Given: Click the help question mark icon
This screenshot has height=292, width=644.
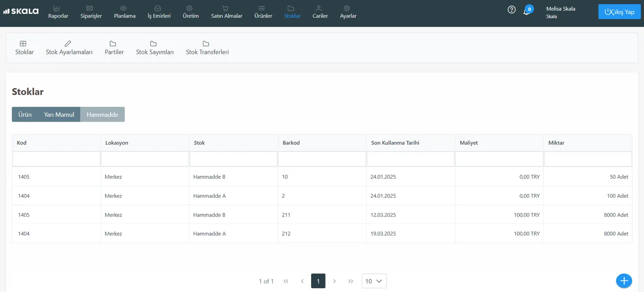Looking at the screenshot, I should [x=512, y=10].
